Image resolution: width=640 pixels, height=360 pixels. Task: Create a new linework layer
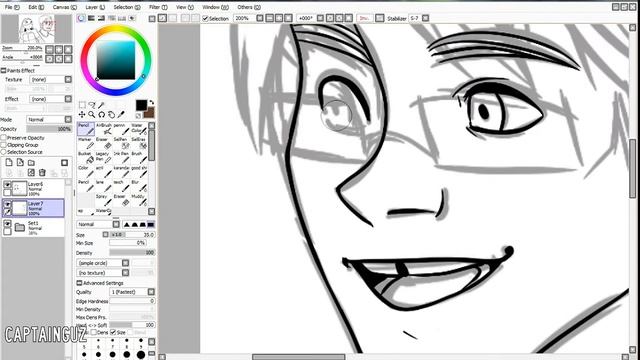[20, 162]
